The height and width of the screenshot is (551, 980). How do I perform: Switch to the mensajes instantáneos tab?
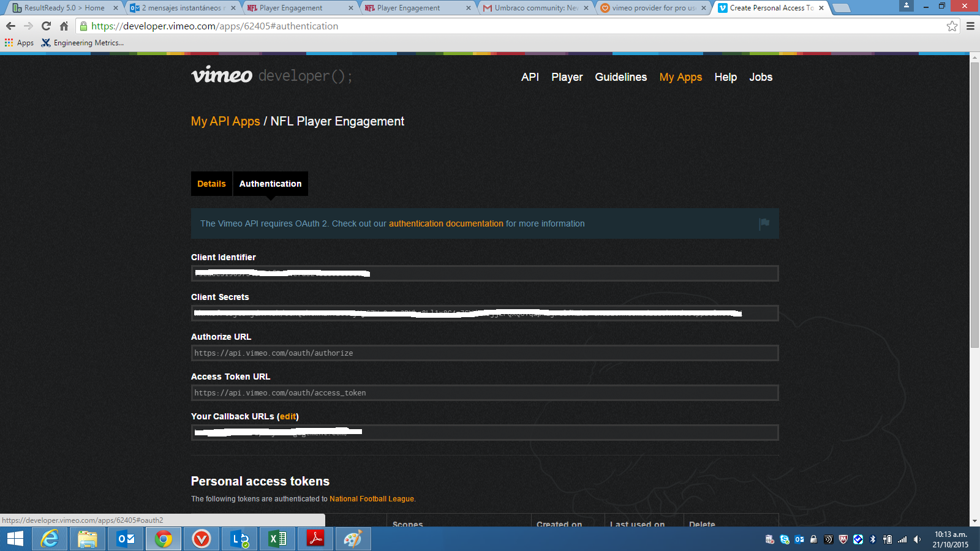182,8
